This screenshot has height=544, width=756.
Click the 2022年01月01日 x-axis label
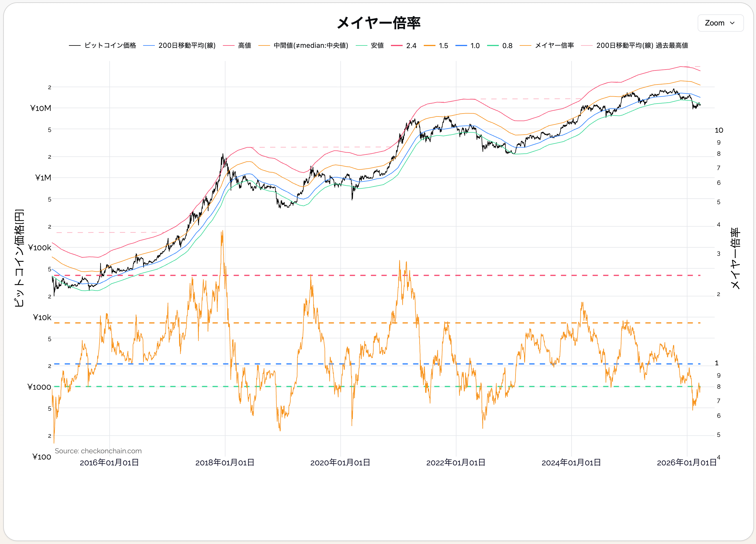456,463
